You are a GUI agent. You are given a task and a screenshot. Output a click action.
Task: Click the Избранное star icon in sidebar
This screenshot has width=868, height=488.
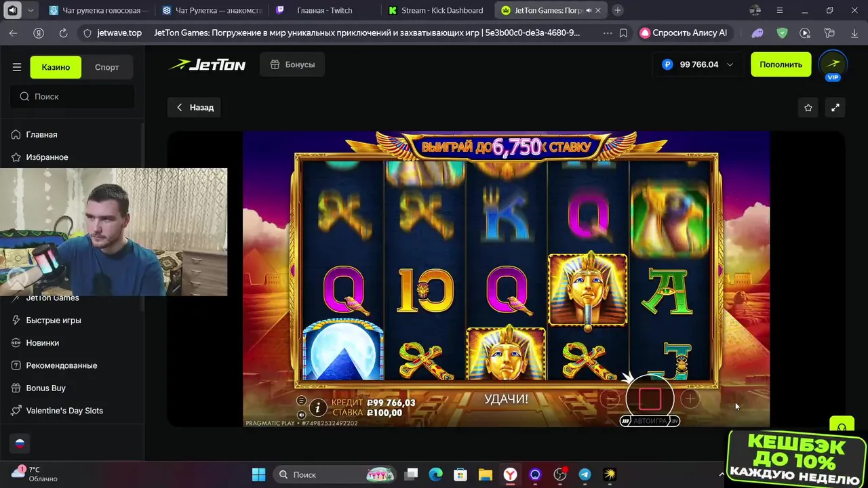16,157
